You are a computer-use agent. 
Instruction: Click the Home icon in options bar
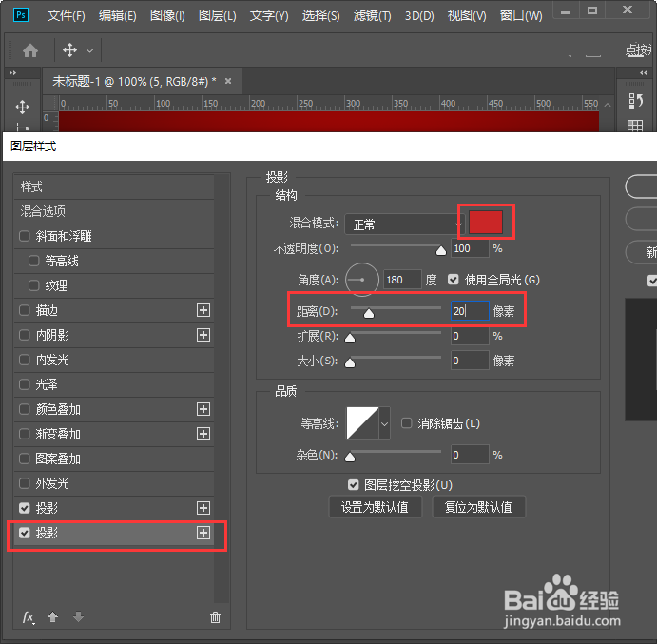pyautogui.click(x=30, y=50)
